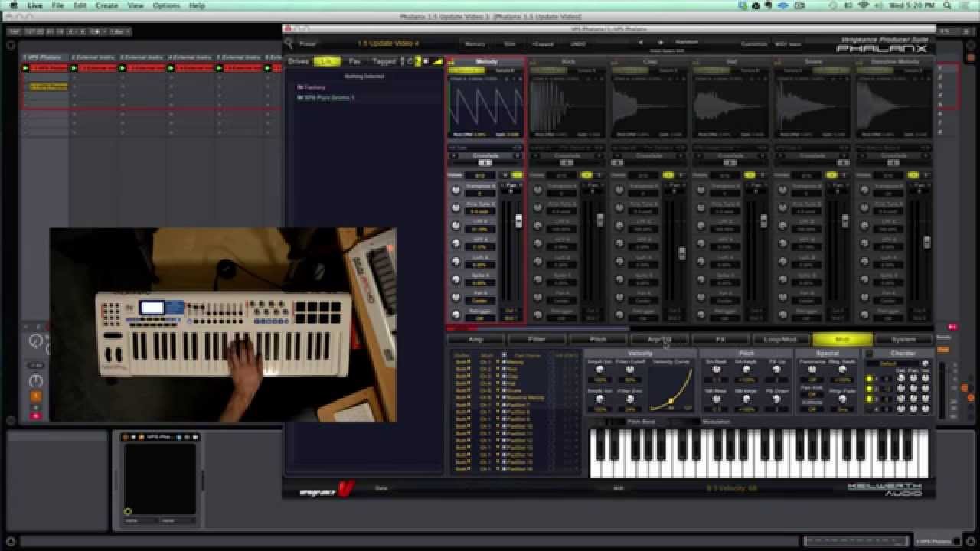The height and width of the screenshot is (551, 980).
Task: Toggle Chorder note 3 yellow button
Action: coord(869,398)
